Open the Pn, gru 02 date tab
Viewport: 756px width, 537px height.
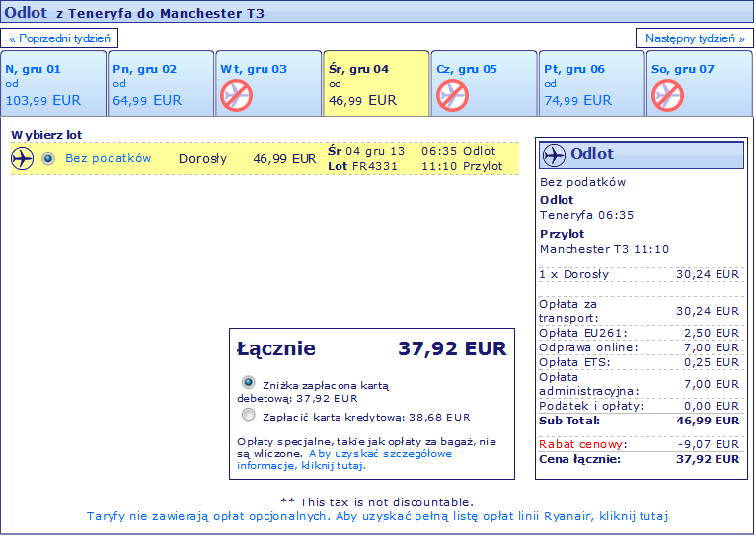[x=161, y=84]
